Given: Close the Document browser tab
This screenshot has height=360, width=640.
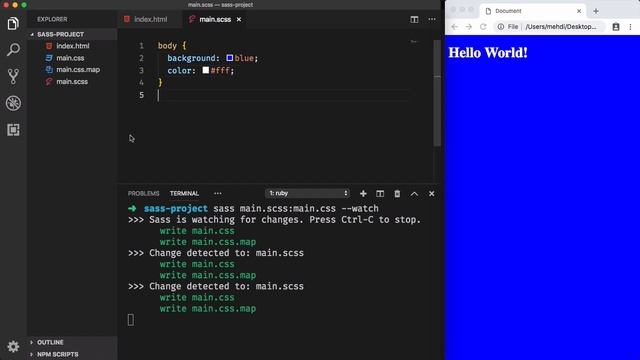Looking at the screenshot, I should [579, 11].
